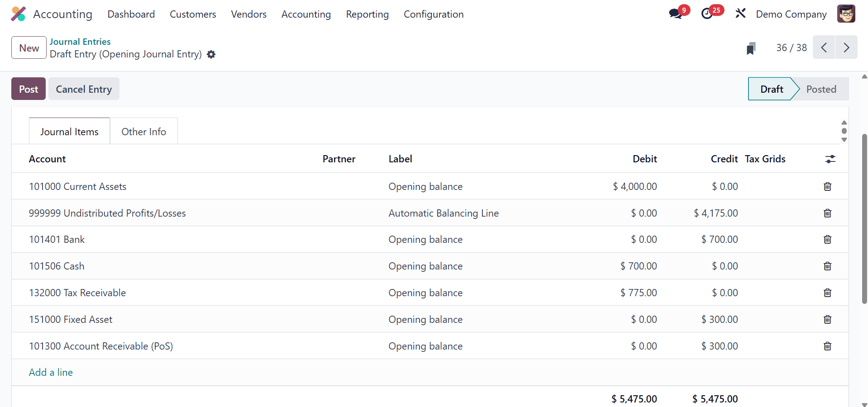Open the Vendors menu
This screenshot has height=407, width=868.
point(248,14)
